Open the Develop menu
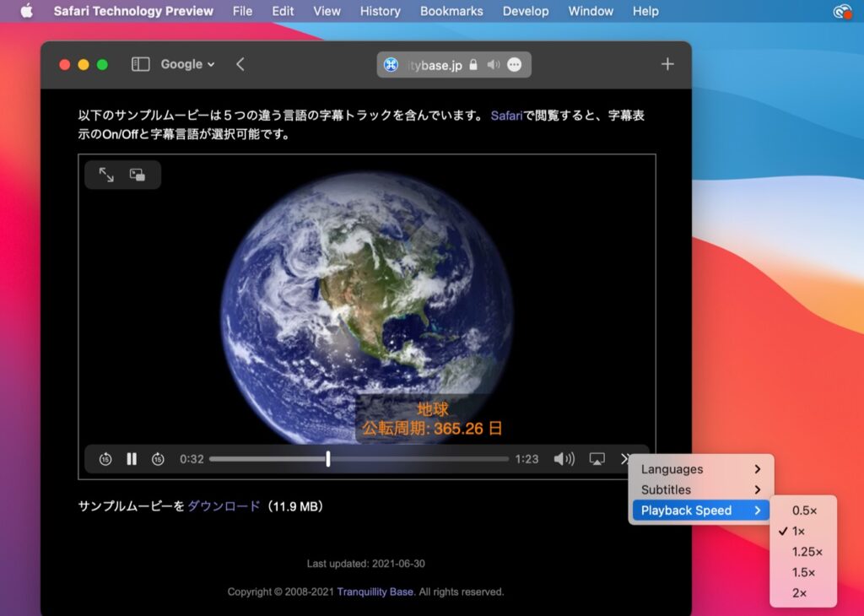 (x=526, y=11)
